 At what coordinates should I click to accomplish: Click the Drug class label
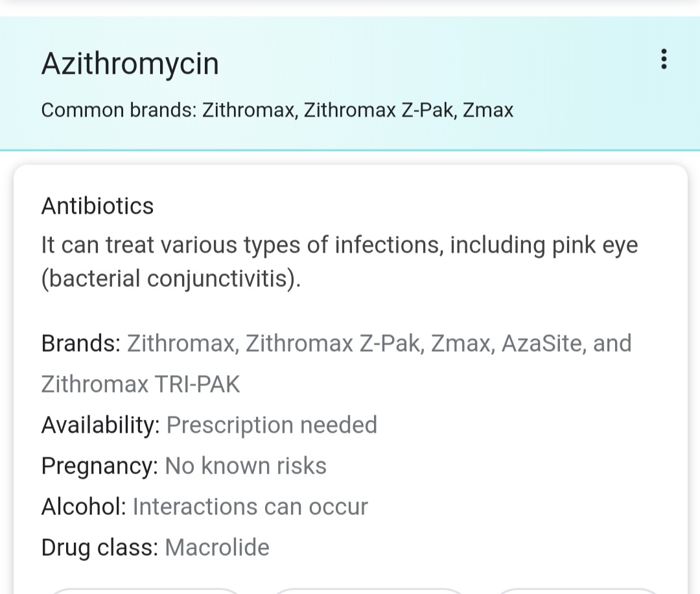(99, 547)
